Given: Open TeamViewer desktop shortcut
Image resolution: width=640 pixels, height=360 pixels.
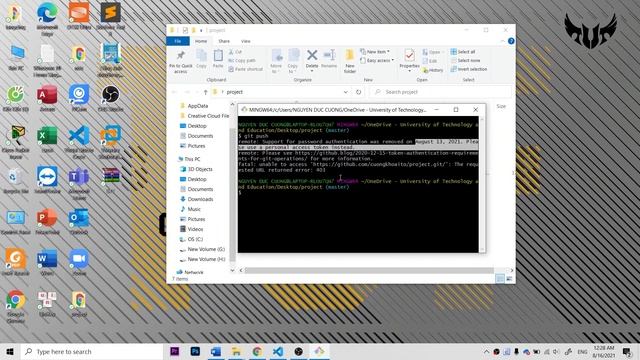Looking at the screenshot, I should click(x=47, y=180).
